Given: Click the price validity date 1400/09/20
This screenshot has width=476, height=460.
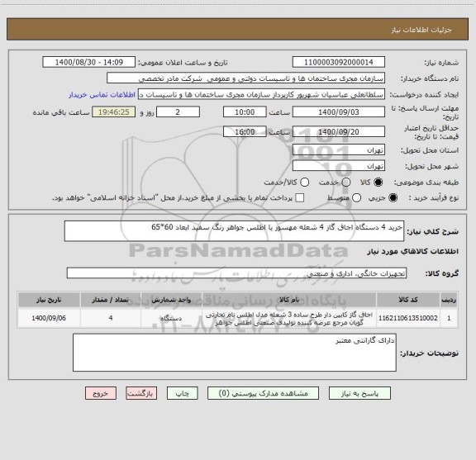Looking at the screenshot, I should point(339,131).
